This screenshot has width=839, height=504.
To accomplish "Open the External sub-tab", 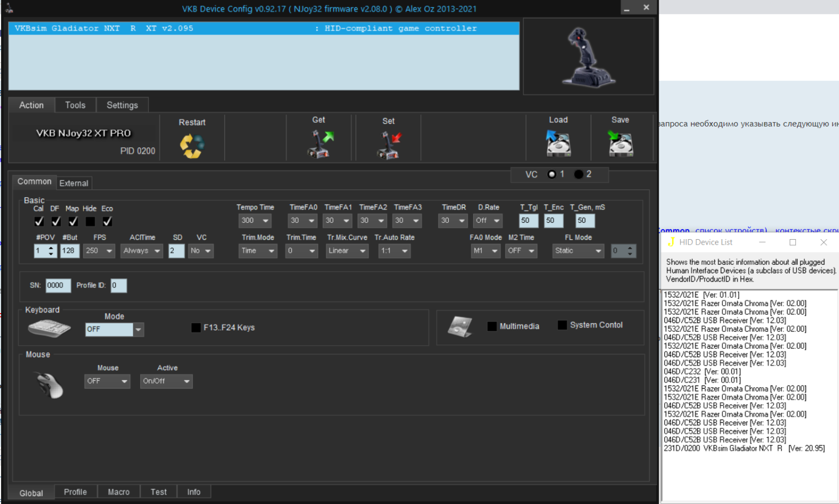I will coord(74,183).
